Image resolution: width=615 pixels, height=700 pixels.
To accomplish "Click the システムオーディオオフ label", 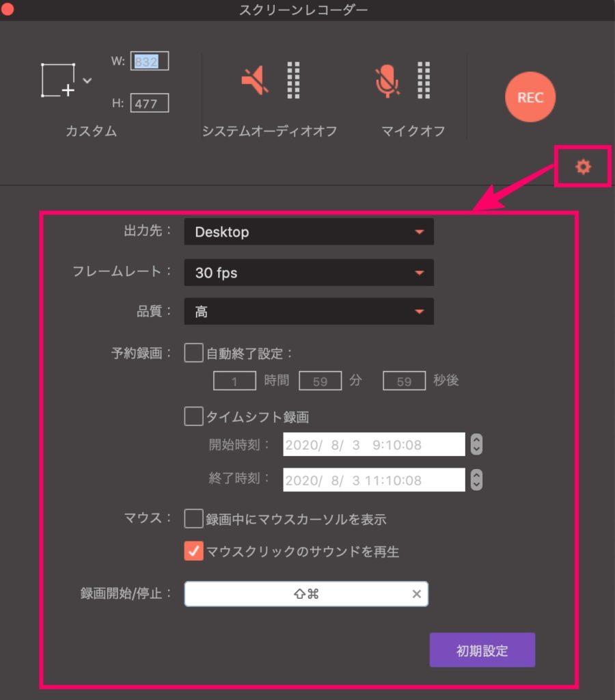I will [269, 131].
